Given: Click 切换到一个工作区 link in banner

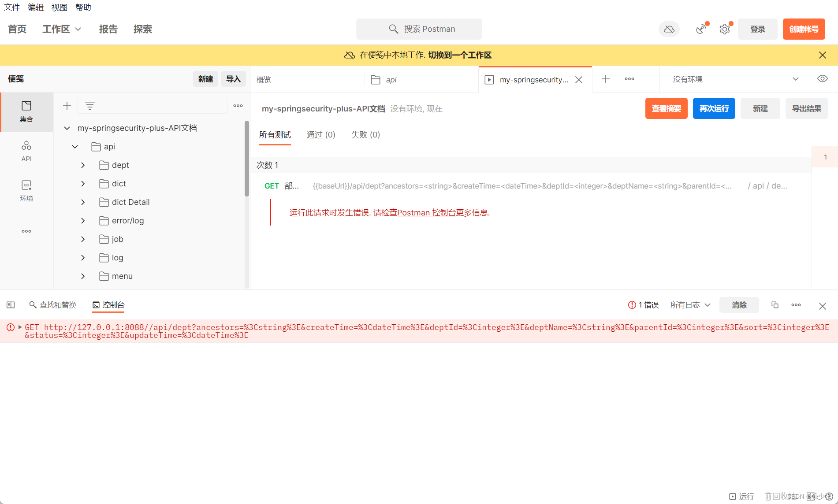Looking at the screenshot, I should coord(460,55).
